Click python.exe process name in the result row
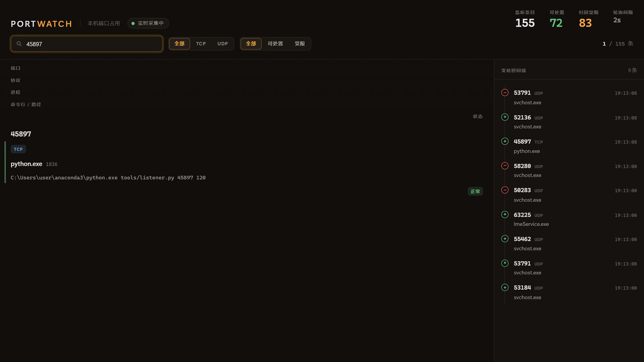Viewport: 644px width, 362px height. 27,164
